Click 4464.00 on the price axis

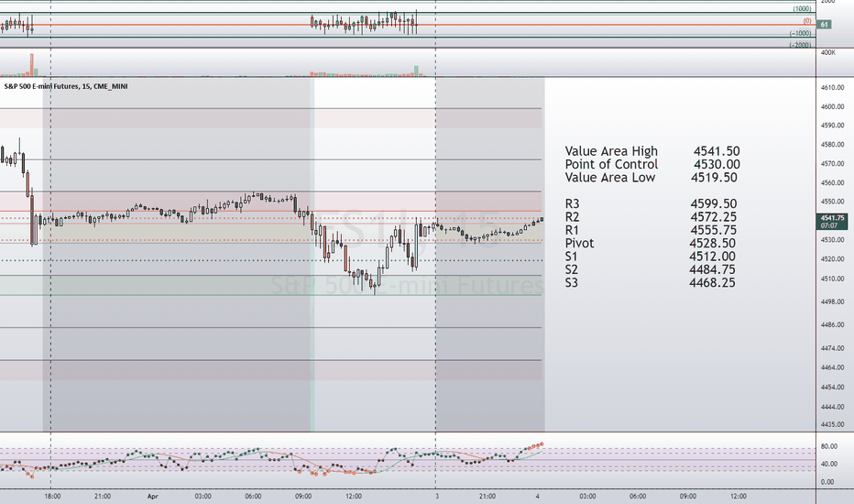[832, 367]
